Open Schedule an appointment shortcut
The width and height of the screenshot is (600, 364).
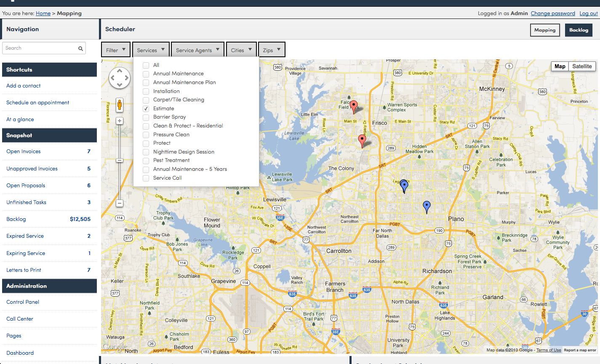tap(38, 103)
